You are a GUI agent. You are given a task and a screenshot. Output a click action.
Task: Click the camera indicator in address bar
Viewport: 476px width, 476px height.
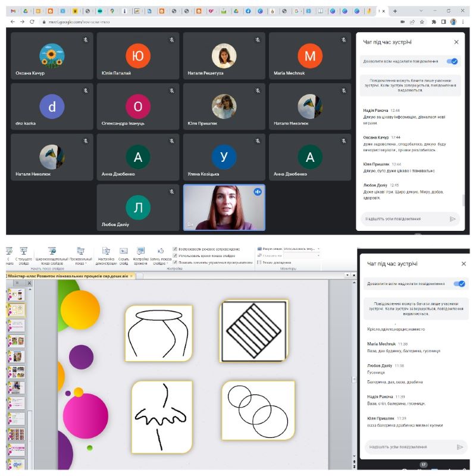coord(403,22)
